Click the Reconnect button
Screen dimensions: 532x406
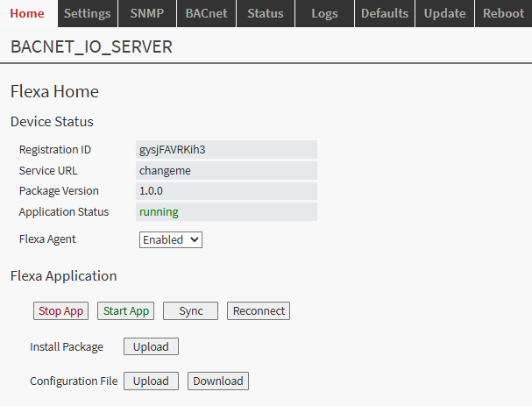point(259,311)
